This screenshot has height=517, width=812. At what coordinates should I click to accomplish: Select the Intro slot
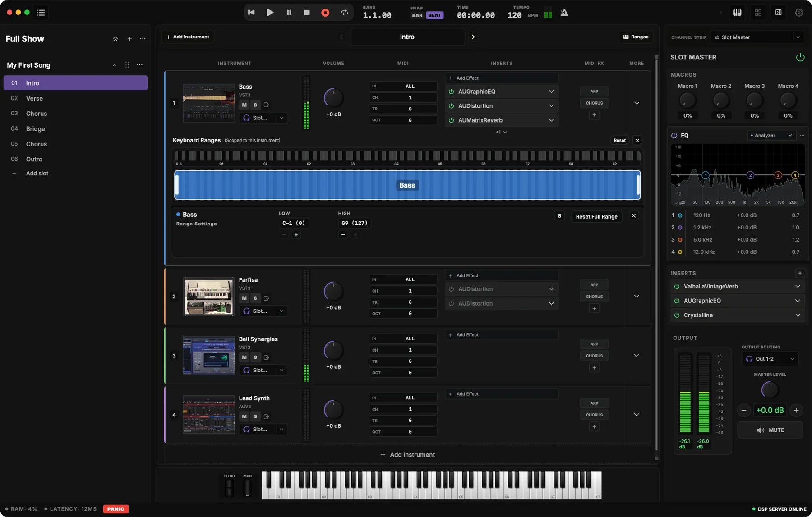(x=75, y=83)
